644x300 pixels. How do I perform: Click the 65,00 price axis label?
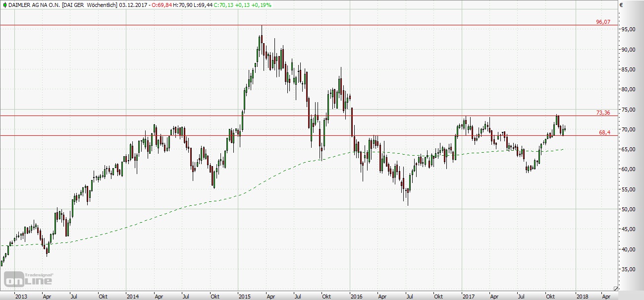coord(628,149)
